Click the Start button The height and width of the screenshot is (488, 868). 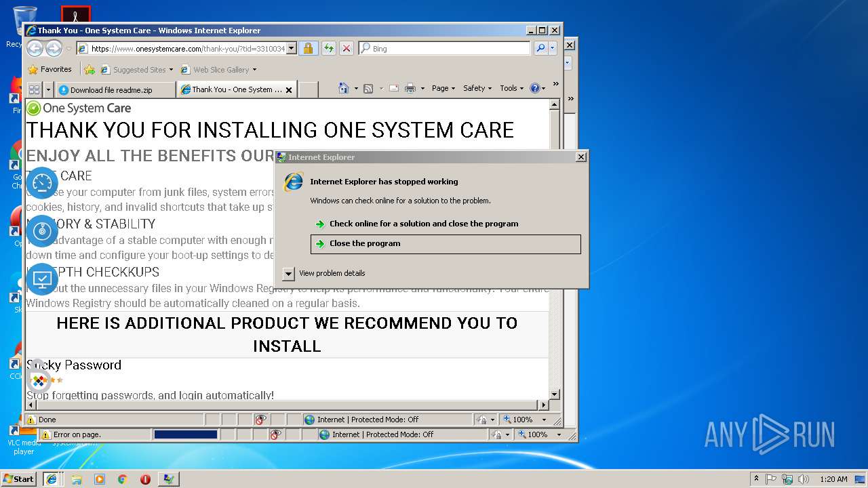click(x=18, y=479)
